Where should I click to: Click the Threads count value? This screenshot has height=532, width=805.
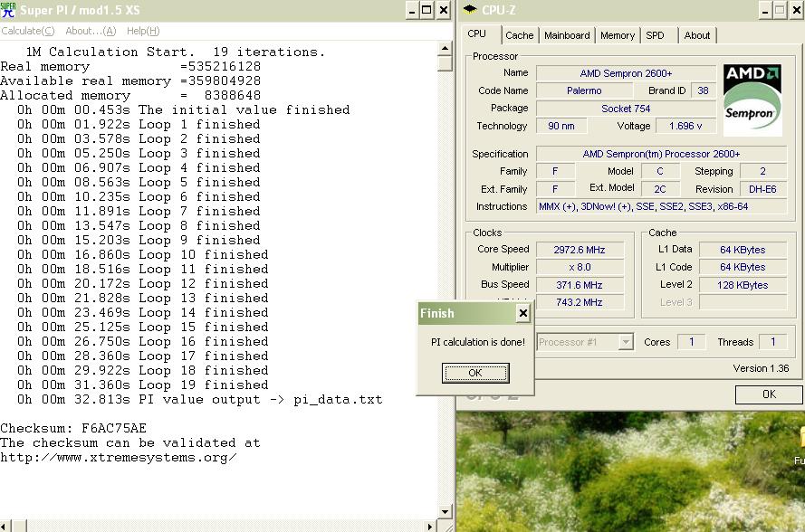coord(772,342)
